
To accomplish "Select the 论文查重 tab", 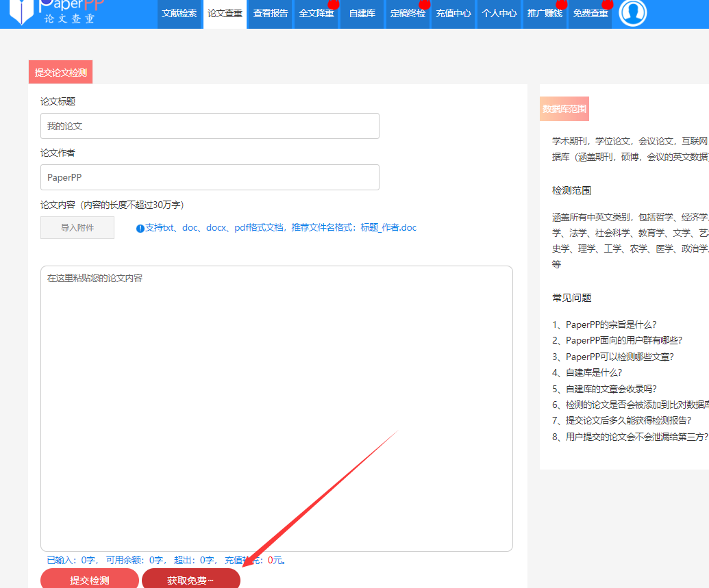I will tap(225, 14).
